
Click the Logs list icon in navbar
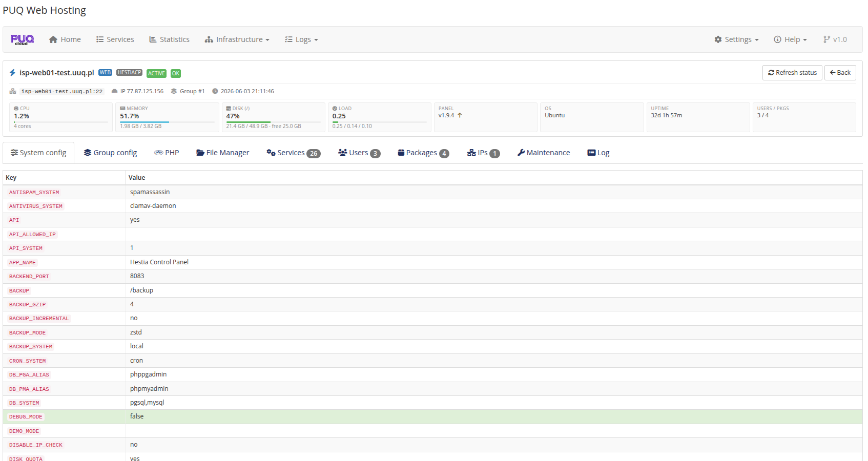coord(288,39)
